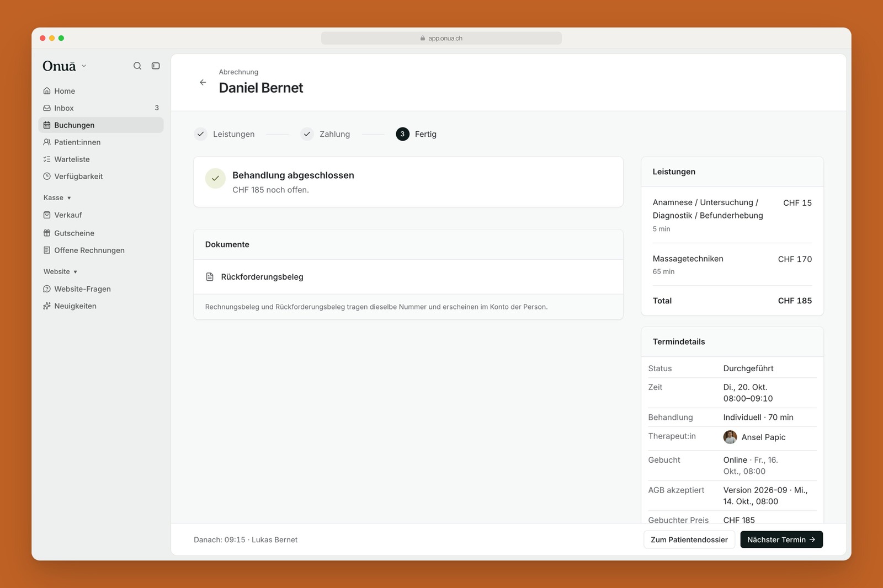
Task: Toggle the sidebar panel icon
Action: click(x=156, y=66)
